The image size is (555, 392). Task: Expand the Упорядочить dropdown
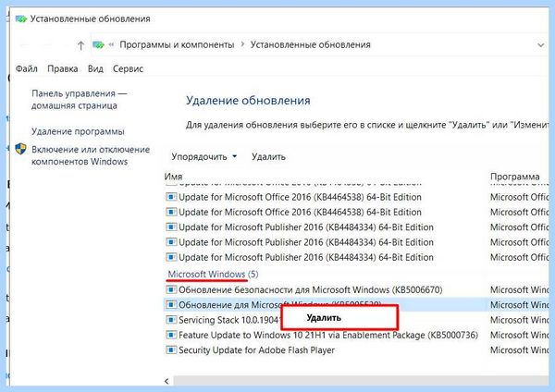point(203,157)
